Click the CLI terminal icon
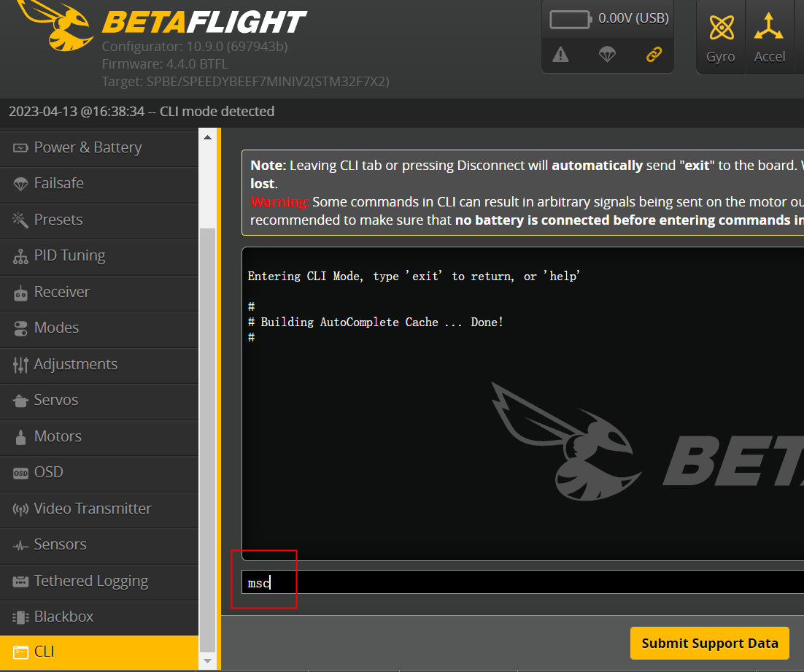 20,652
